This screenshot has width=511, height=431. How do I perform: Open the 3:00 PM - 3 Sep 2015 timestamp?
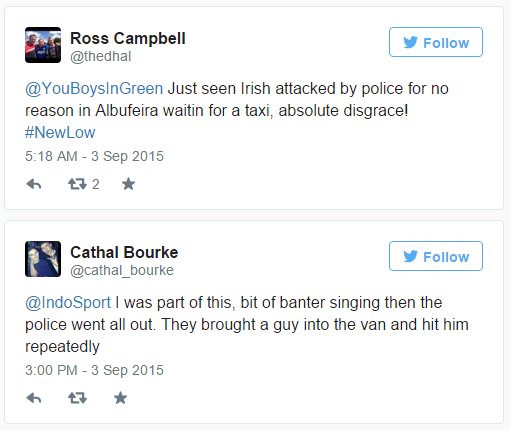(x=94, y=370)
